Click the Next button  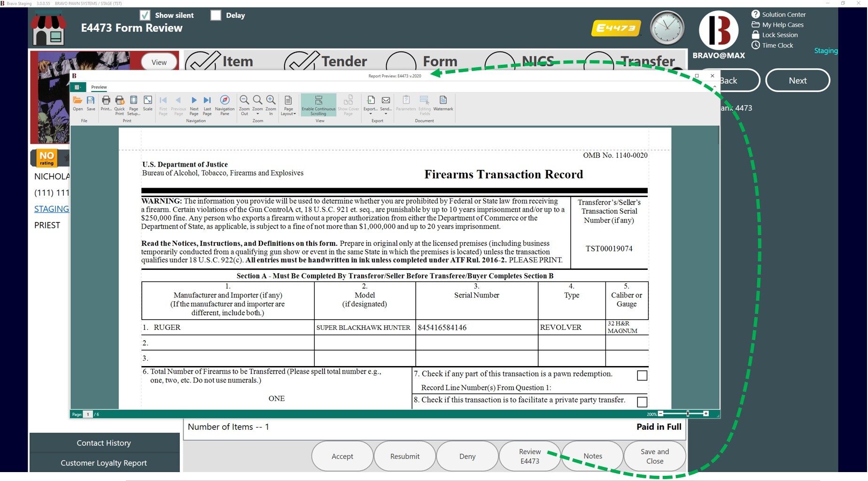click(798, 80)
